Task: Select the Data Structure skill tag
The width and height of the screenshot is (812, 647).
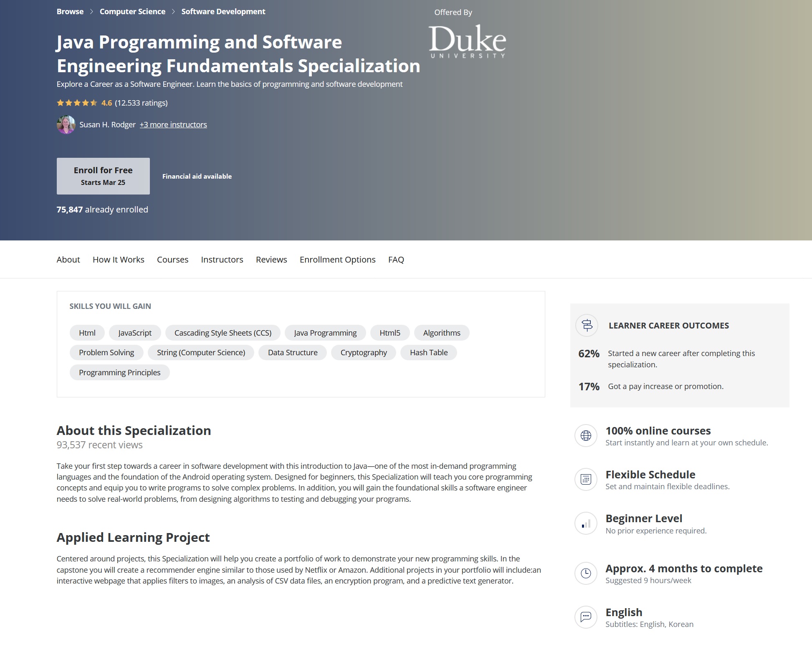Action: pos(293,352)
